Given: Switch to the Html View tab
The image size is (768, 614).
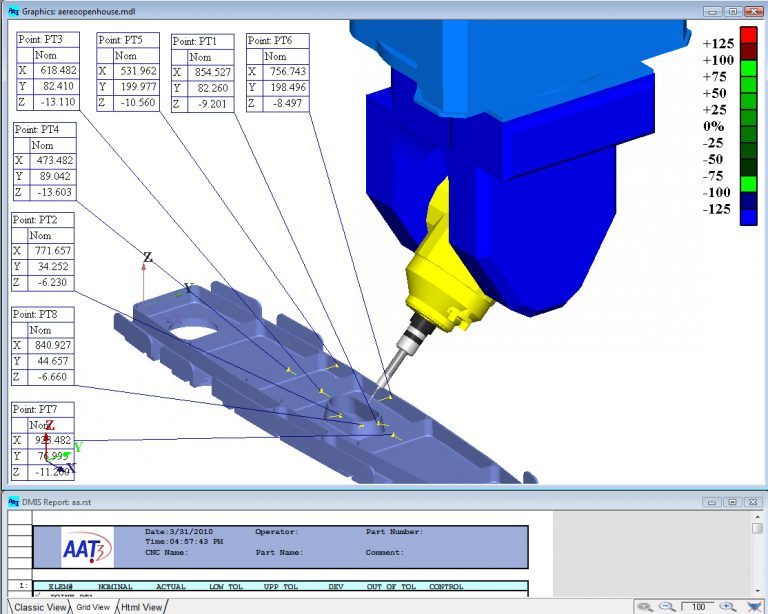Looking at the screenshot, I should [142, 607].
